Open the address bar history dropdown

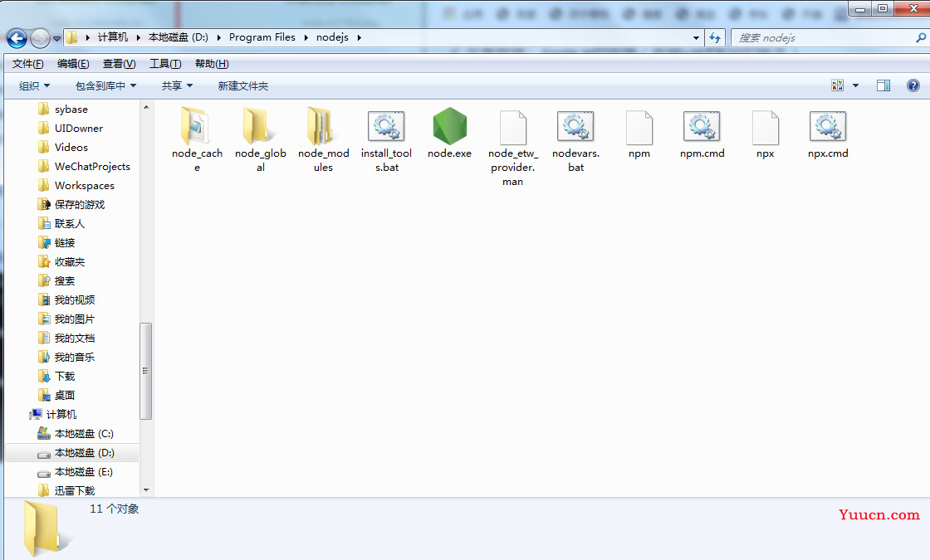pos(696,38)
